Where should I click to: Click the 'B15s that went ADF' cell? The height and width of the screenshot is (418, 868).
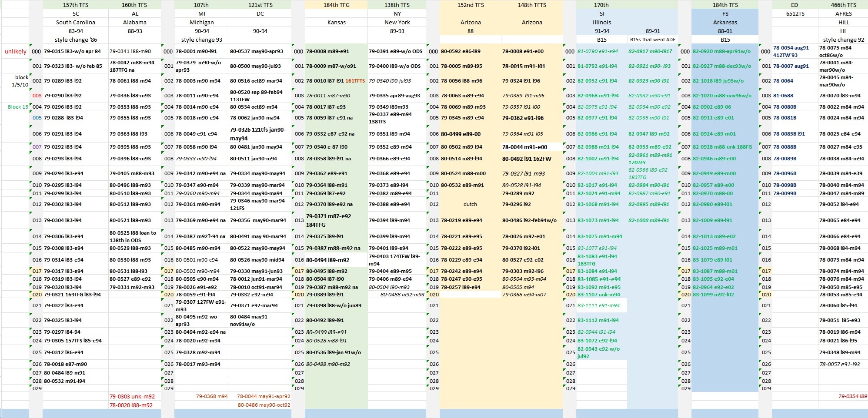pos(652,40)
